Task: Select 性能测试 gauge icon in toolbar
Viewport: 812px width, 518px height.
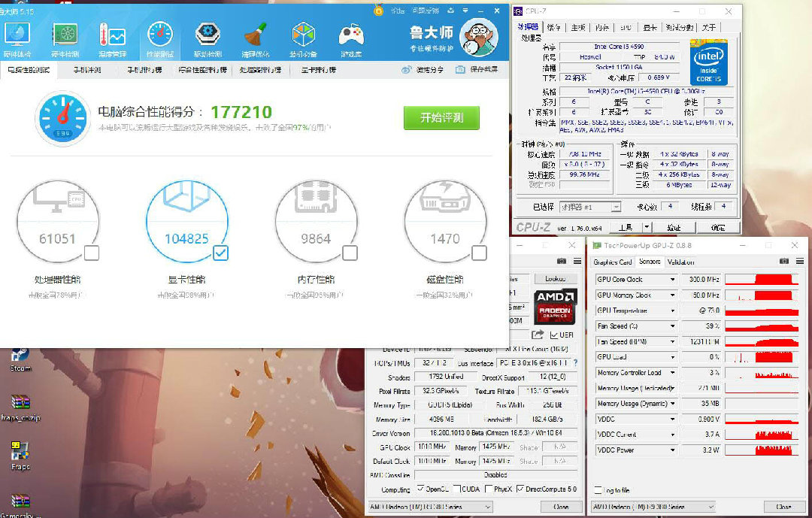Action: click(160, 39)
